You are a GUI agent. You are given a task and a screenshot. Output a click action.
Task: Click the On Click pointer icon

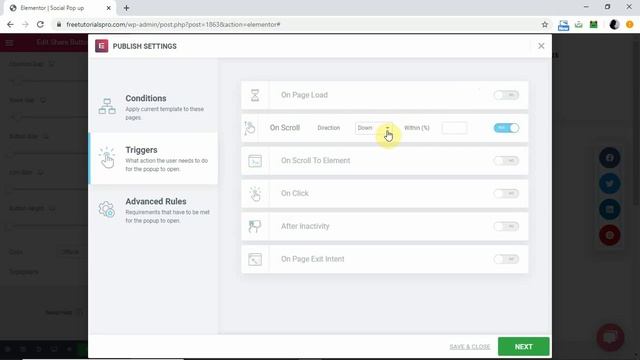tap(255, 193)
